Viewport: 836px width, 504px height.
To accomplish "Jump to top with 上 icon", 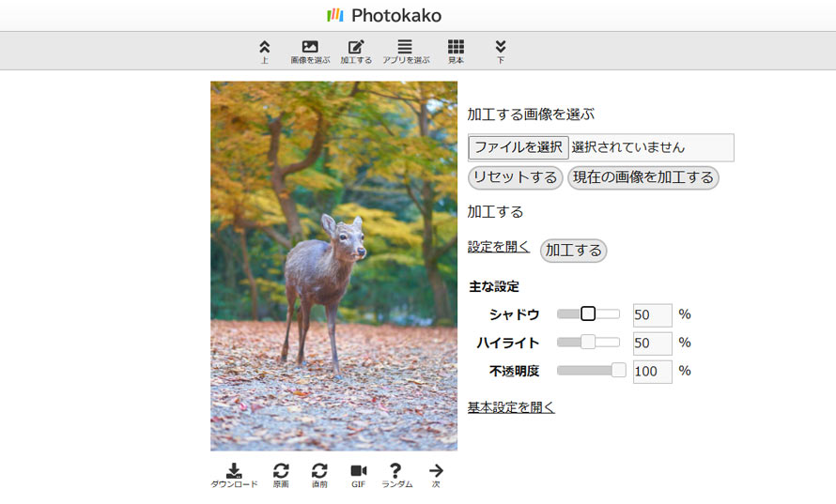I will click(265, 52).
